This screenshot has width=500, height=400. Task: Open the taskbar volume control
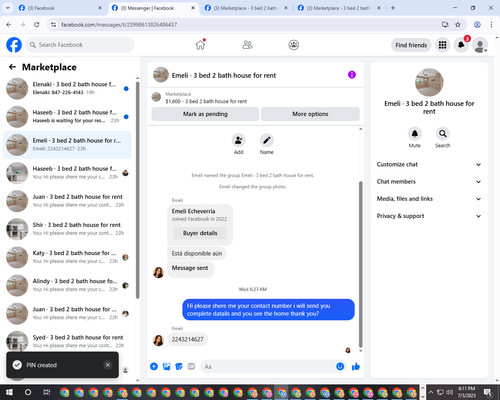[450, 392]
